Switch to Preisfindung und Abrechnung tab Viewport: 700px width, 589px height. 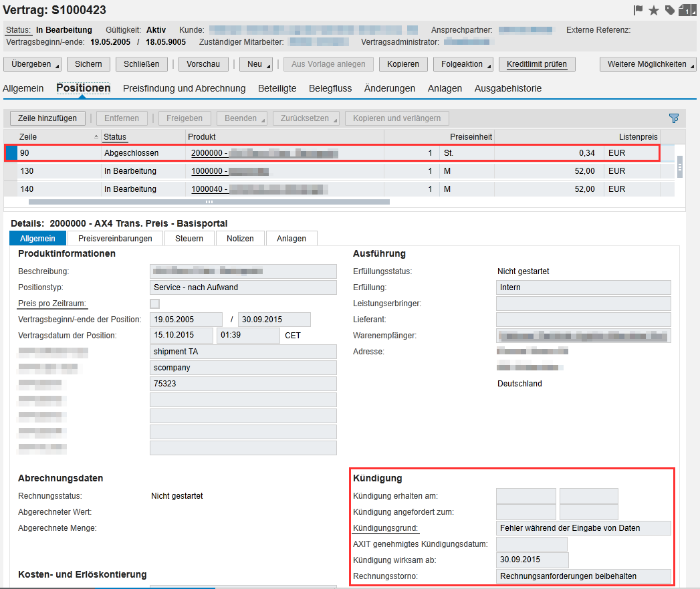184,88
